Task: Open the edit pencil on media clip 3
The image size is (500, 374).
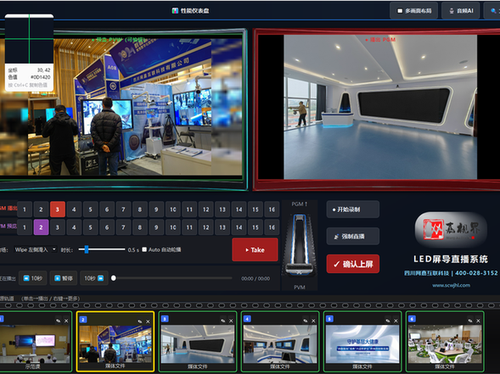Action: (223, 321)
